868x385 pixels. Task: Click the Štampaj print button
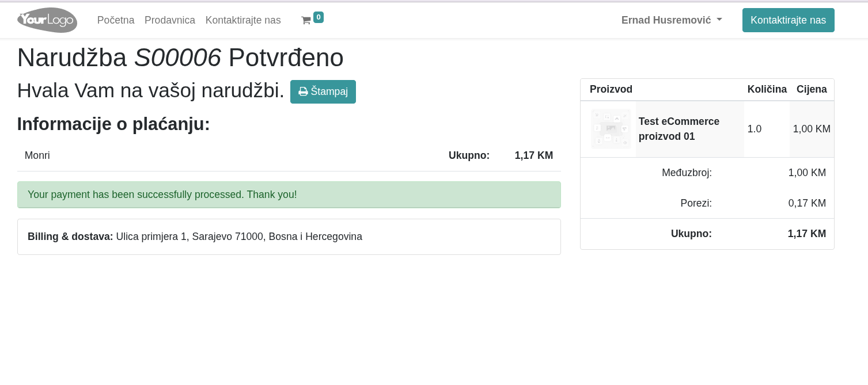coord(323,92)
